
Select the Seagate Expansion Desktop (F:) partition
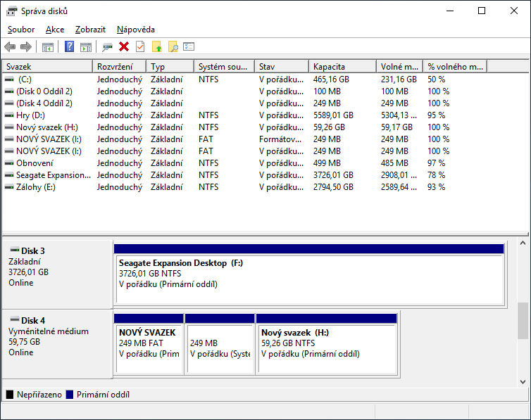click(x=308, y=279)
